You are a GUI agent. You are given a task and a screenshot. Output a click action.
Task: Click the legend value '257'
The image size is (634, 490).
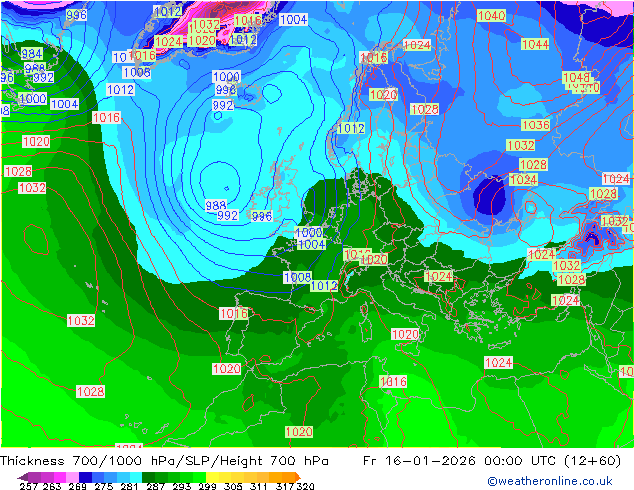pos(28,486)
